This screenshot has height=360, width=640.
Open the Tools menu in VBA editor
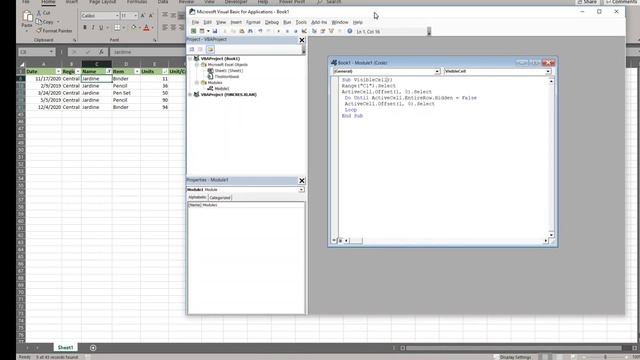301,22
